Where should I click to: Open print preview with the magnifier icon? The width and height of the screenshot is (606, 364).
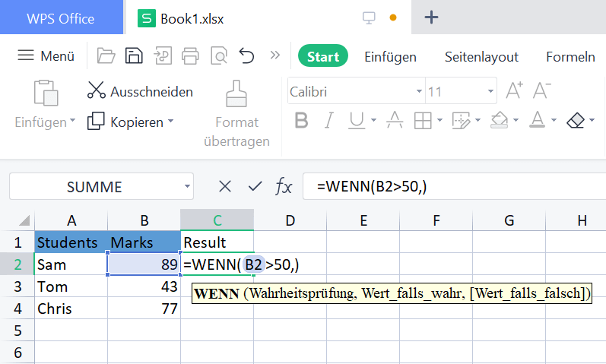(x=219, y=56)
